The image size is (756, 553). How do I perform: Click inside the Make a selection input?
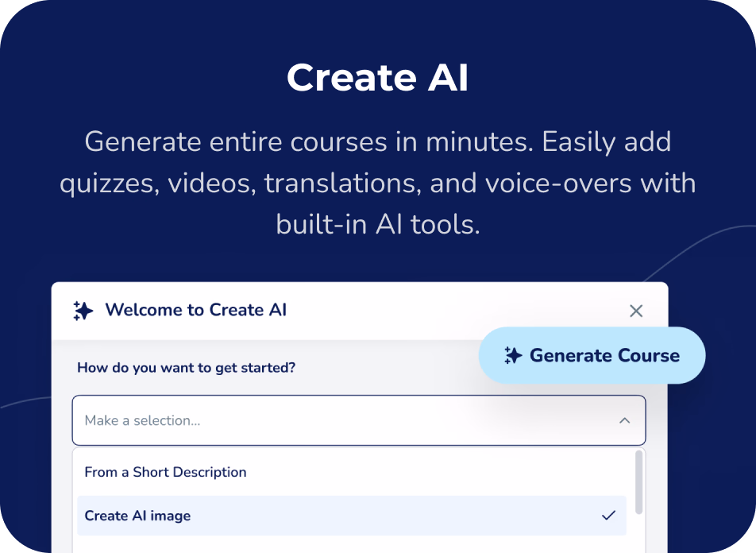pyautogui.click(x=318, y=420)
